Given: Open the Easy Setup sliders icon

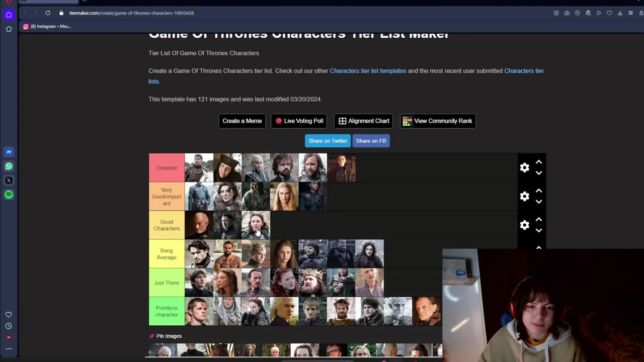Looking at the screenshot, I should [630, 13].
